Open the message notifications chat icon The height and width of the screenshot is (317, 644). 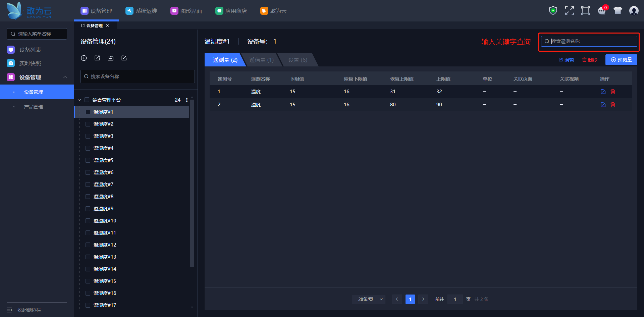(x=602, y=11)
